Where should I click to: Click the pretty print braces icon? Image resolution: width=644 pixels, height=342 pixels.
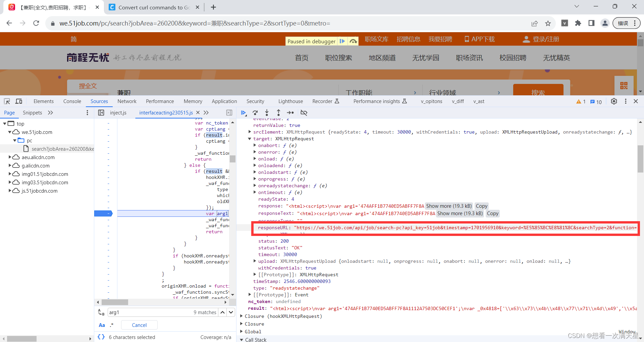point(101,337)
